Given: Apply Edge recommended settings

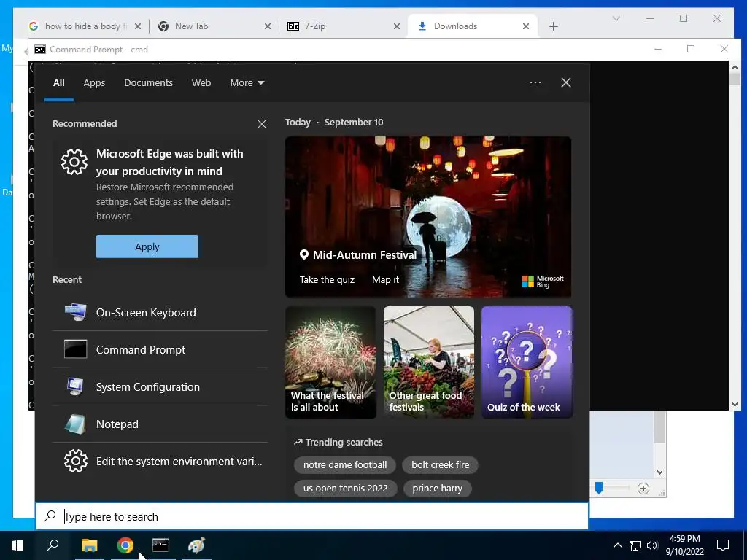Looking at the screenshot, I should (147, 246).
